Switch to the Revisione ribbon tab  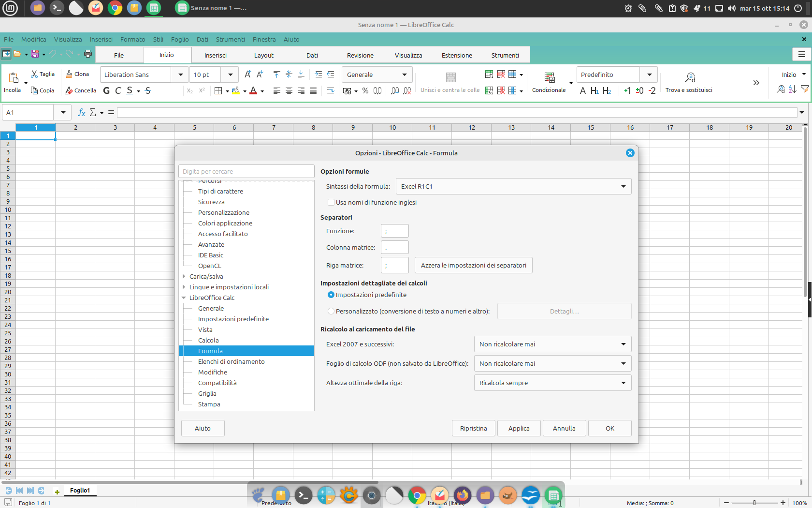coord(360,55)
